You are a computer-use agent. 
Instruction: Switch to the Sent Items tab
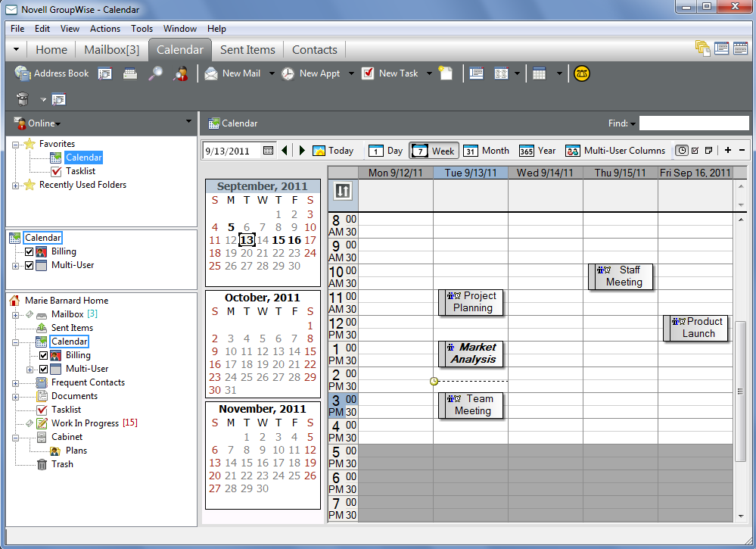click(247, 50)
